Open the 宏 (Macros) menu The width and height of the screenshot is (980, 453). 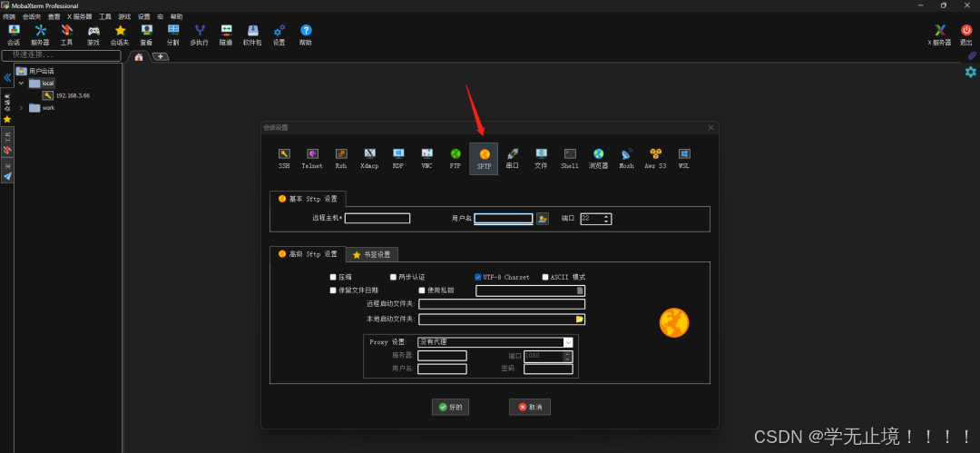tap(160, 16)
